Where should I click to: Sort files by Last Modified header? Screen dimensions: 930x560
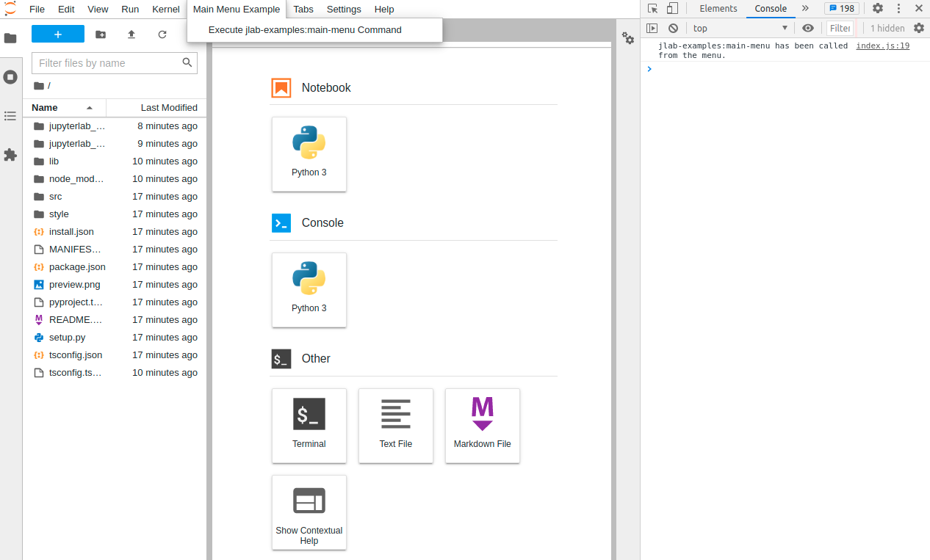(x=156, y=107)
